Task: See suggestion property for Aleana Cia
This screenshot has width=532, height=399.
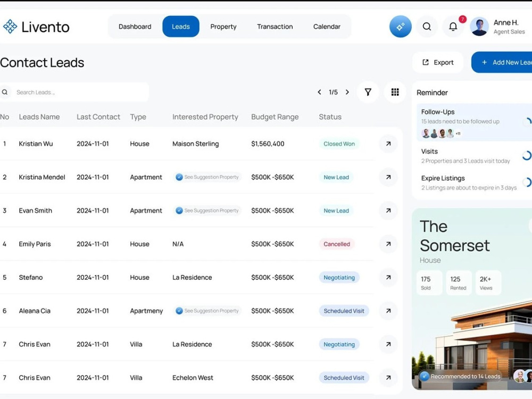Action: [x=207, y=311]
